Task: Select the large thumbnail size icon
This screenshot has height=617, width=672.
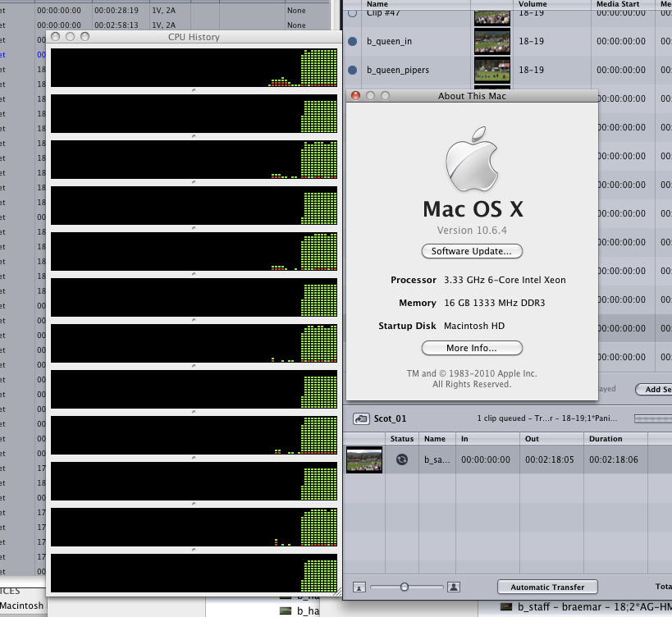Action: point(454,587)
